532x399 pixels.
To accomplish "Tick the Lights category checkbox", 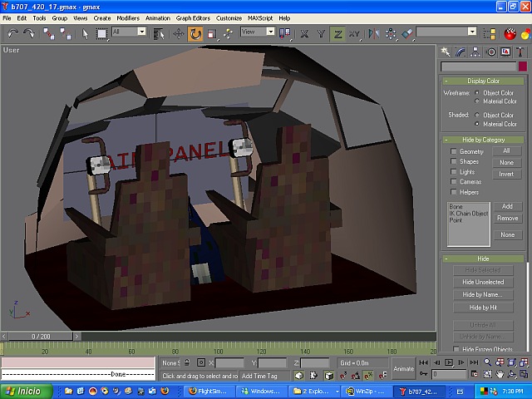I will 454,172.
